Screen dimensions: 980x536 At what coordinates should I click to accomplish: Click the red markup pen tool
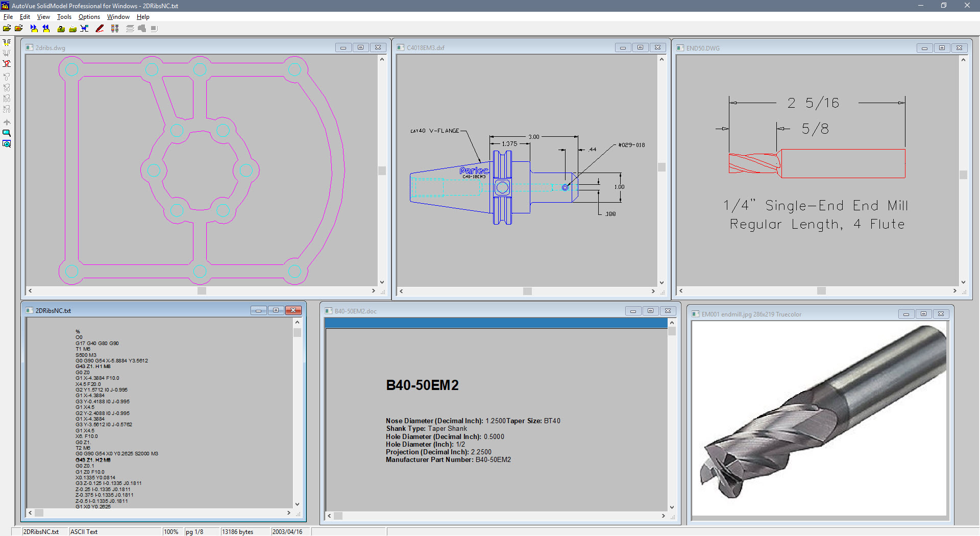pyautogui.click(x=100, y=29)
